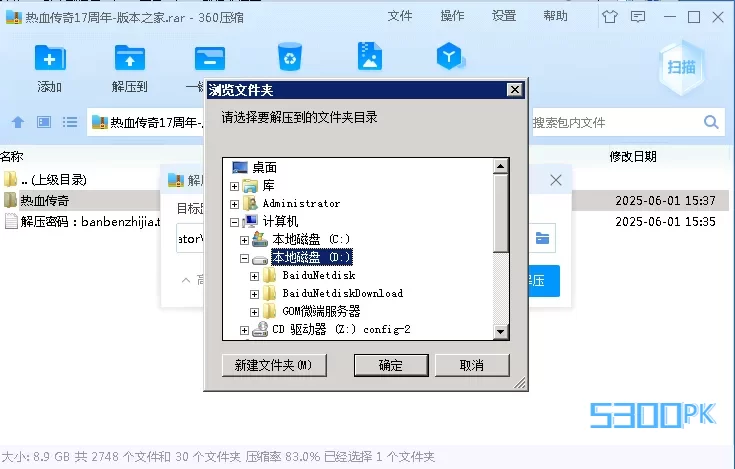Select the 热血传奇 folder row
The width and height of the screenshot is (735, 469).
pos(80,201)
